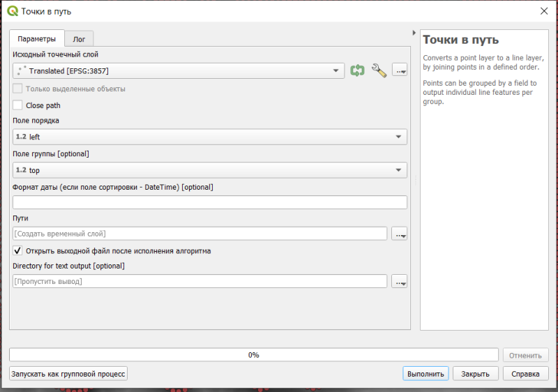
Task: Enable the Close path checkbox
Action: click(x=17, y=105)
